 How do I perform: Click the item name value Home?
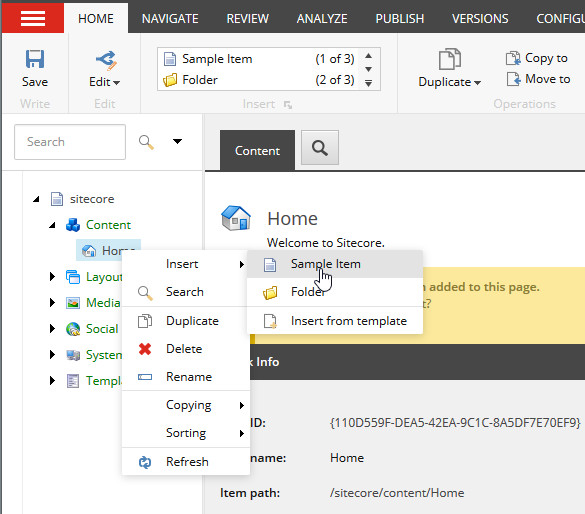[347, 458]
